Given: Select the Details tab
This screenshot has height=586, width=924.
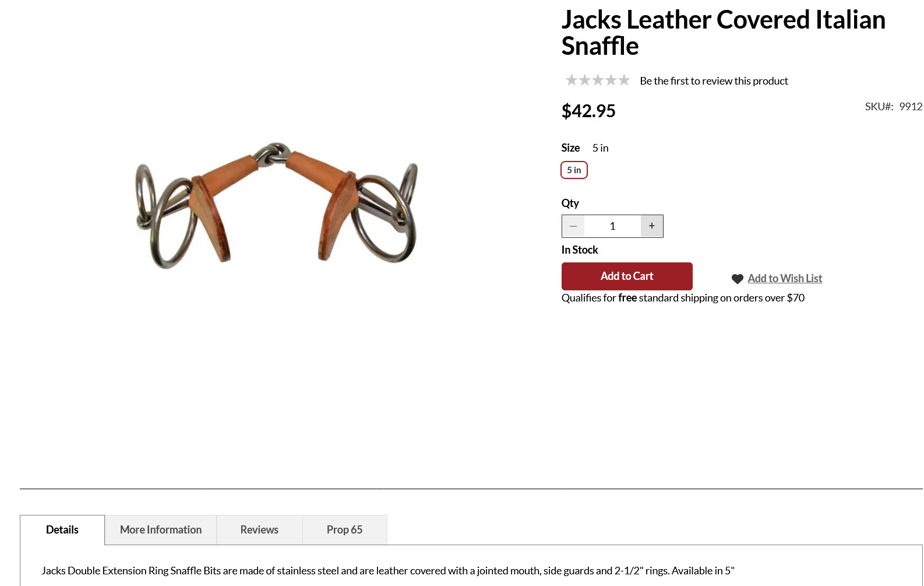Looking at the screenshot, I should point(62,530).
